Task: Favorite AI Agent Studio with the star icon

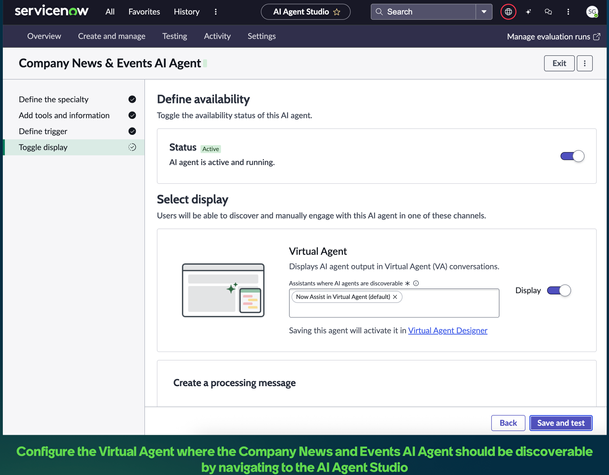Action: (x=337, y=12)
